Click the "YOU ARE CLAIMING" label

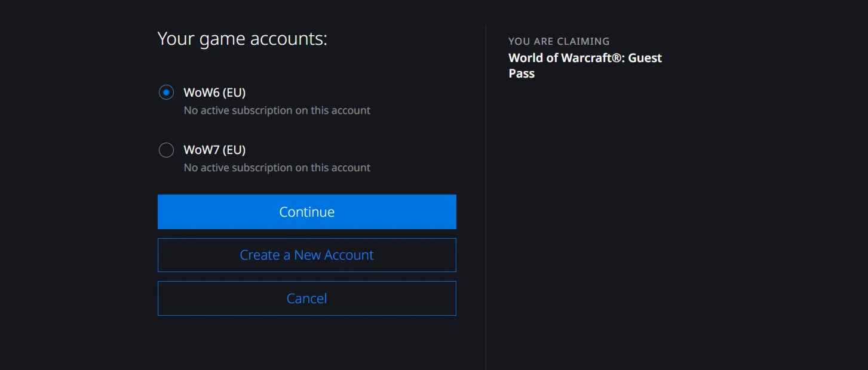(559, 41)
